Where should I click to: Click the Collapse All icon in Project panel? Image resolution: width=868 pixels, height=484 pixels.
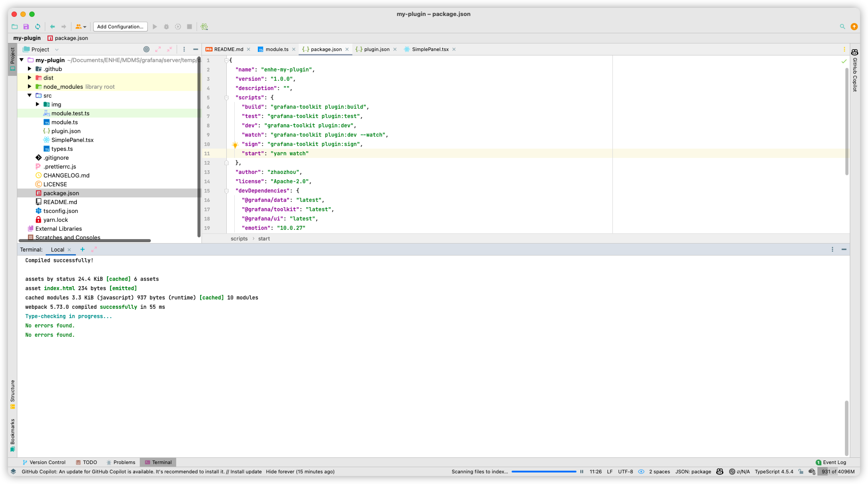pos(170,49)
